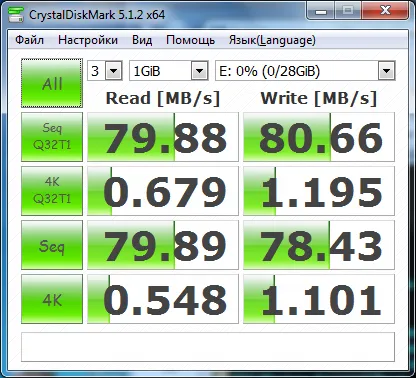Click the 4K read result 0.548
Screen dimensions: 416x378
pos(163,299)
